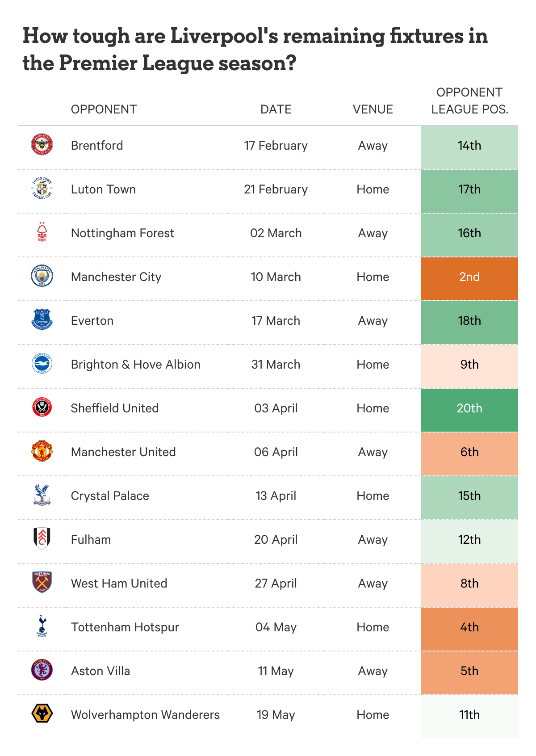536x756 pixels.
Task: Click the orange 2nd position cell
Action: pos(469,278)
